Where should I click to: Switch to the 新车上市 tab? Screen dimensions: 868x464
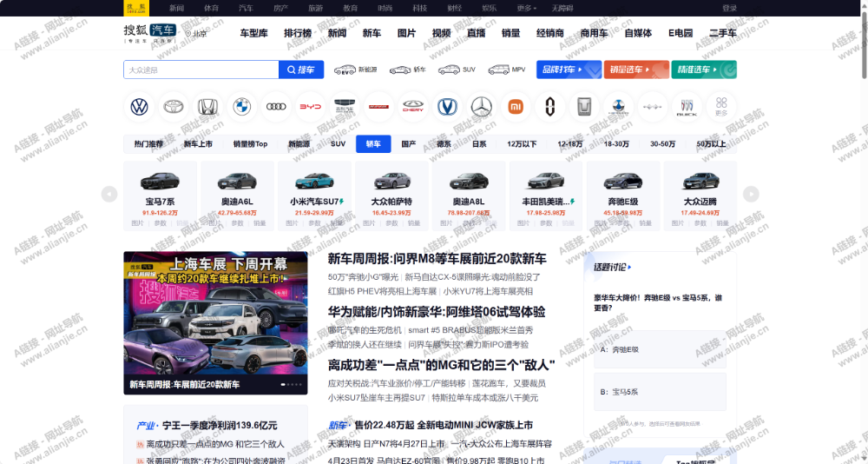(198, 144)
